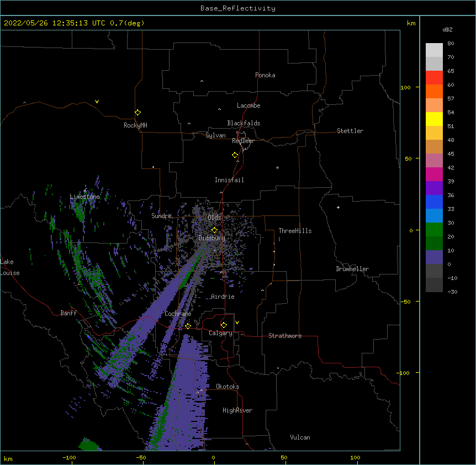Pick the orange 57-60 dBZ legend swatch
This screenshot has width=476, height=465.
pos(434,91)
